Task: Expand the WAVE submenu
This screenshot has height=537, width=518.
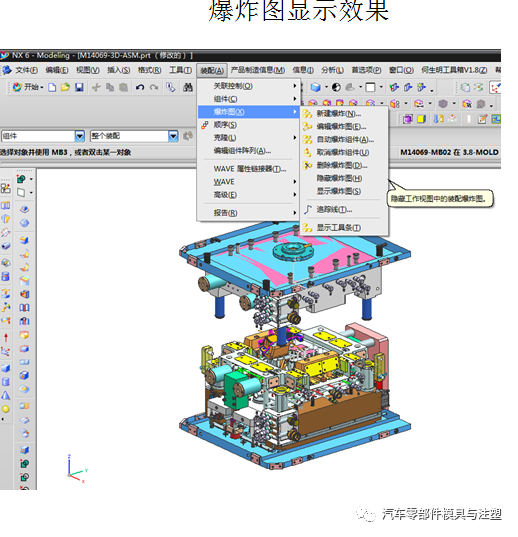Action: pos(249,182)
